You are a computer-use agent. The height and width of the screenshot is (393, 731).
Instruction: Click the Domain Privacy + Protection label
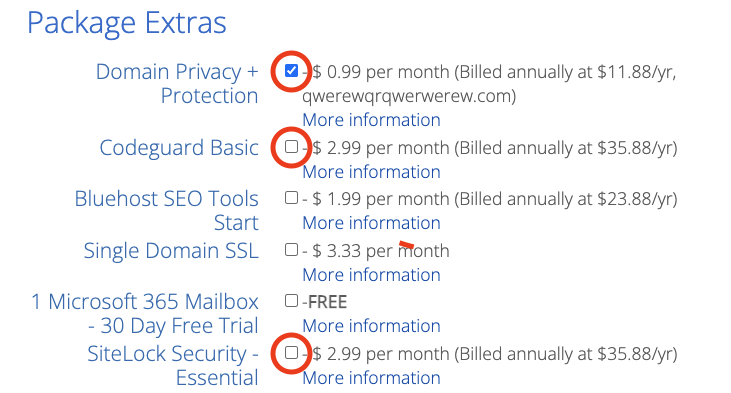point(177,84)
